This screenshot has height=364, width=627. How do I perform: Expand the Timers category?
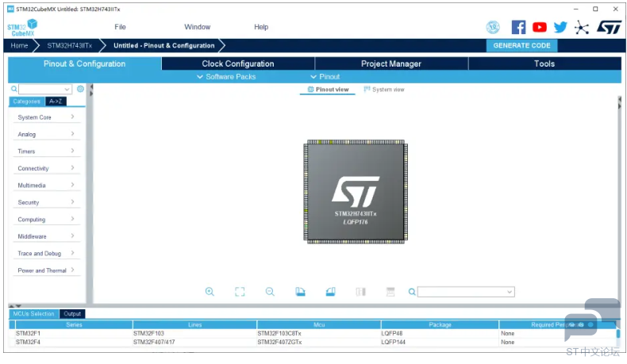[x=46, y=151]
